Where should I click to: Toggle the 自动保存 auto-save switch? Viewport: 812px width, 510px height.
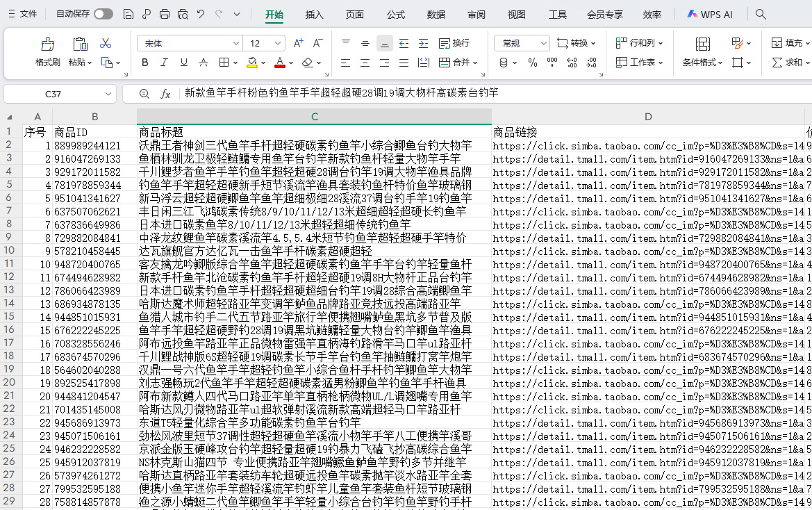[103, 14]
